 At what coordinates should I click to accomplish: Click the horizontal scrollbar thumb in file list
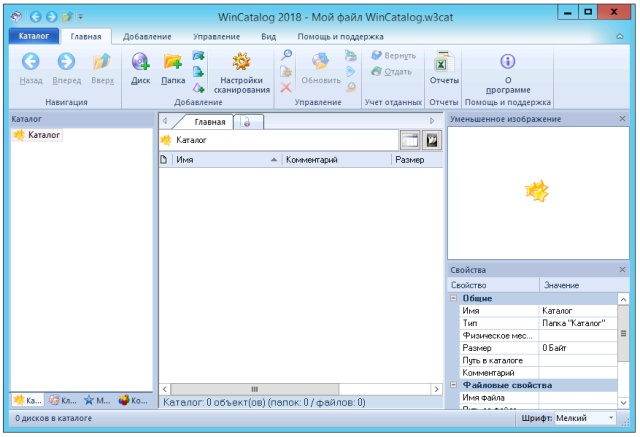tap(255, 389)
